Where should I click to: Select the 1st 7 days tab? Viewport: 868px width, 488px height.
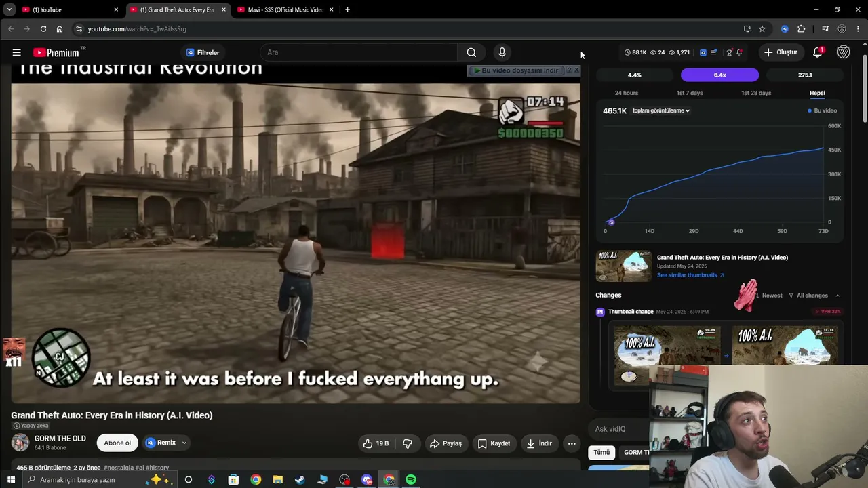point(690,93)
